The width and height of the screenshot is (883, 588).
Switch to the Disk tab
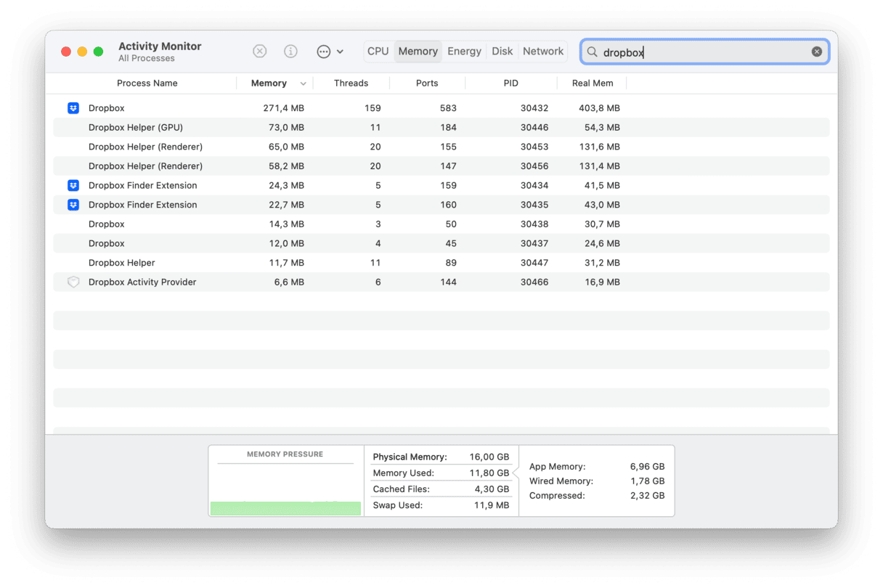(502, 52)
